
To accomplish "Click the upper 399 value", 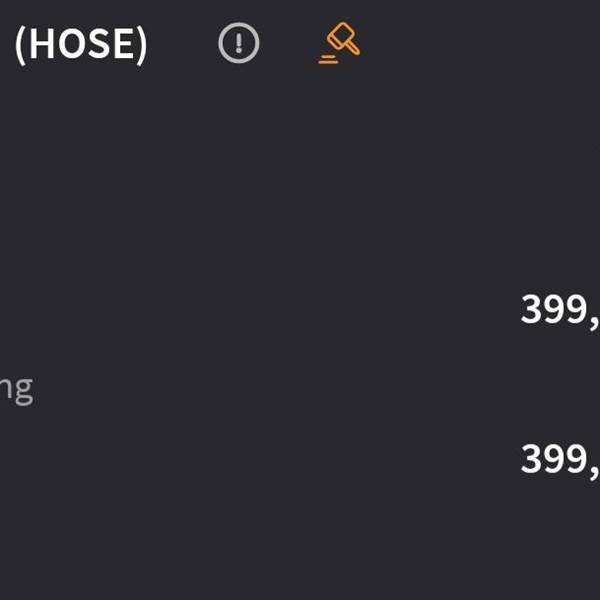I will [x=558, y=310].
